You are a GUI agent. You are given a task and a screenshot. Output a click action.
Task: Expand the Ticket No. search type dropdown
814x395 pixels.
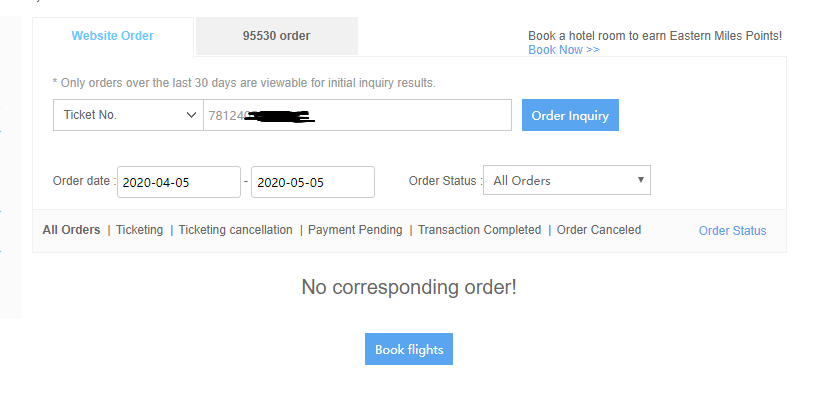[x=128, y=115]
